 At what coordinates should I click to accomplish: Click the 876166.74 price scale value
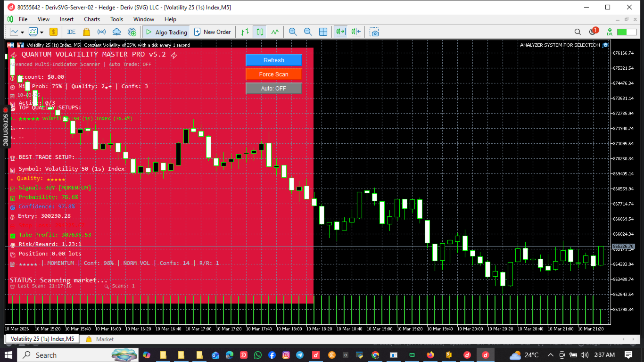(x=623, y=53)
